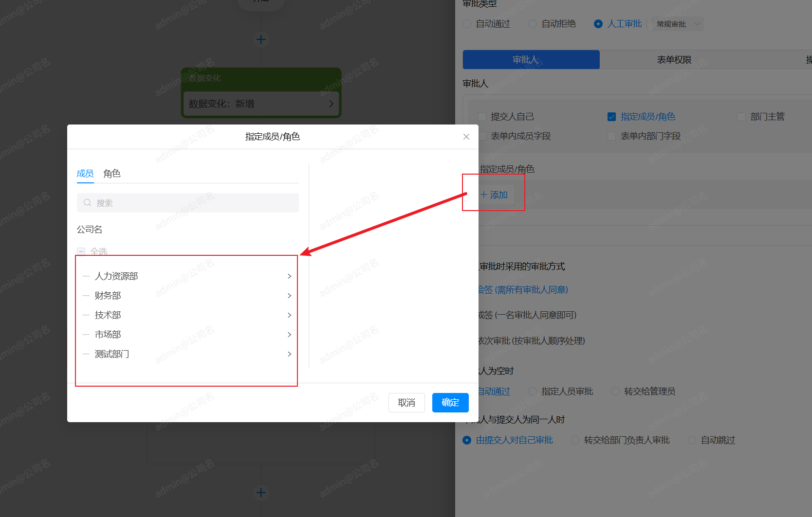Viewport: 812px width, 517px height.
Task: Click the plus icon at bottom of flow
Action: [x=261, y=493]
